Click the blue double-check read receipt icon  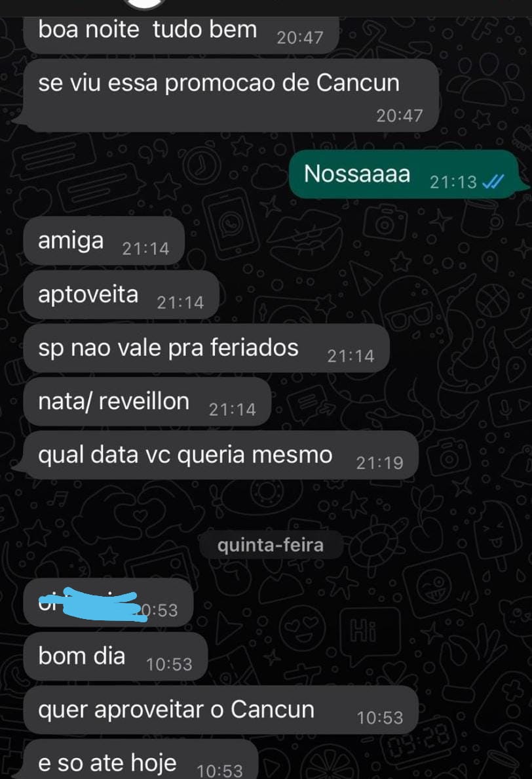coord(493,182)
